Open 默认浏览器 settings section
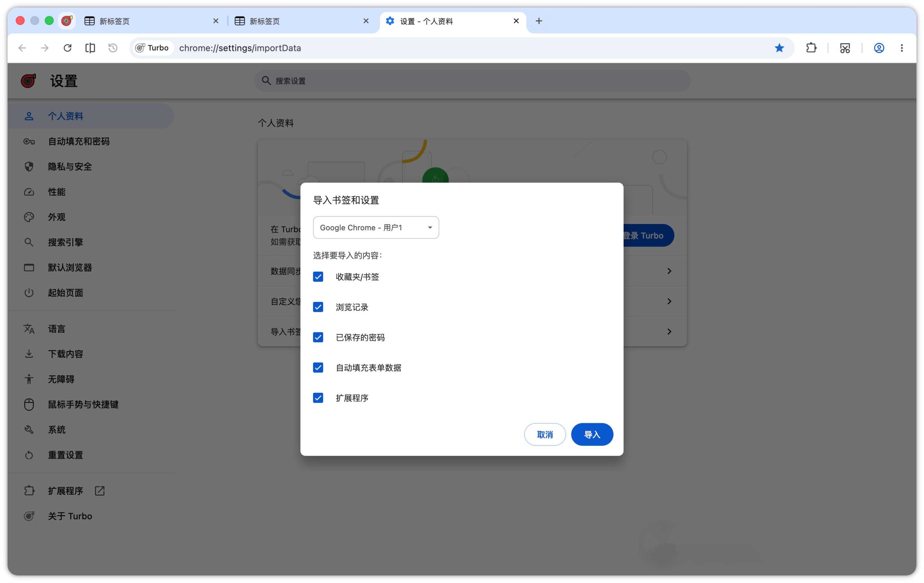This screenshot has height=583, width=924. (x=91, y=268)
